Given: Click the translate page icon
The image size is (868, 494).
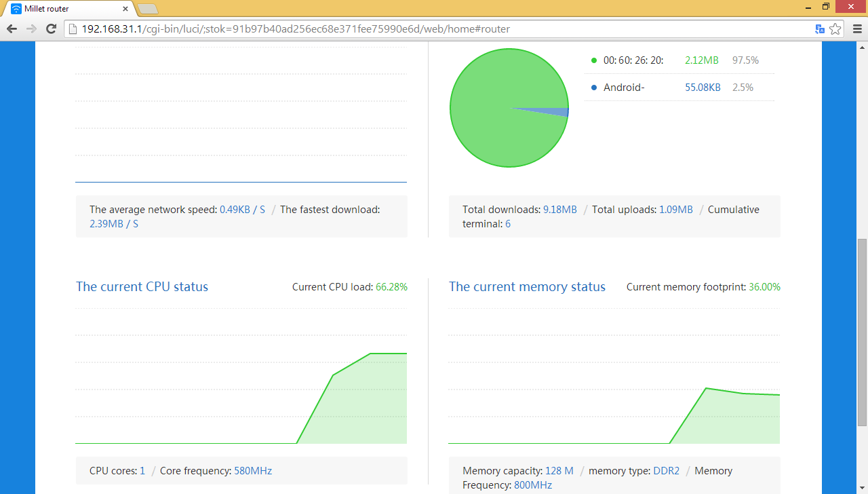Looking at the screenshot, I should point(820,29).
